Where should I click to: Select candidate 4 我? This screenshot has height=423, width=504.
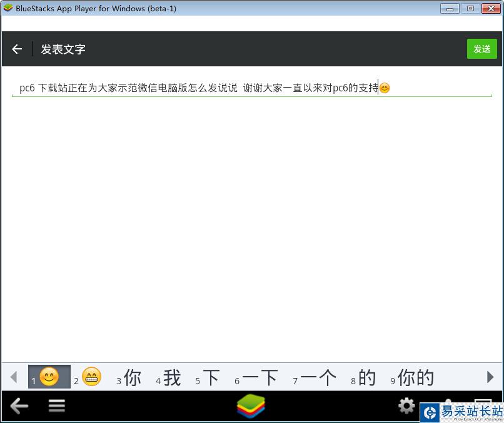[x=168, y=377]
